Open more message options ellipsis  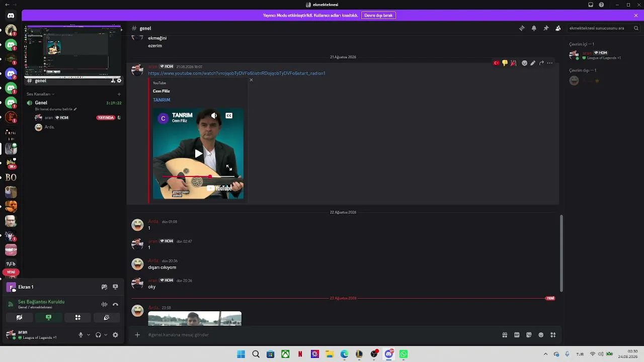(x=550, y=63)
